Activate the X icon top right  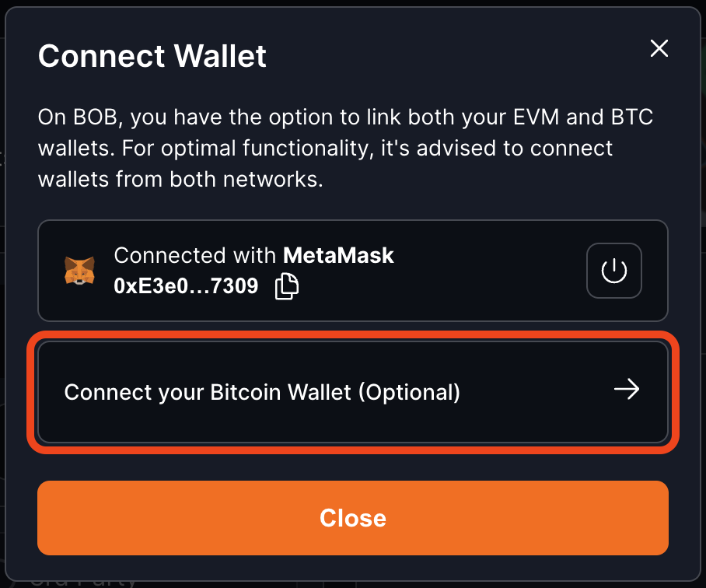(x=659, y=48)
